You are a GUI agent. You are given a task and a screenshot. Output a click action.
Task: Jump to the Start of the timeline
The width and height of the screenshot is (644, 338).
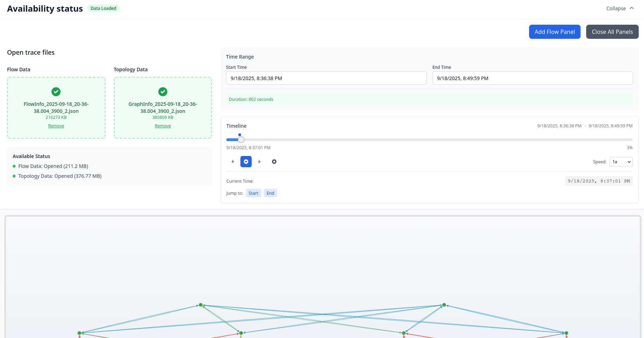click(253, 193)
